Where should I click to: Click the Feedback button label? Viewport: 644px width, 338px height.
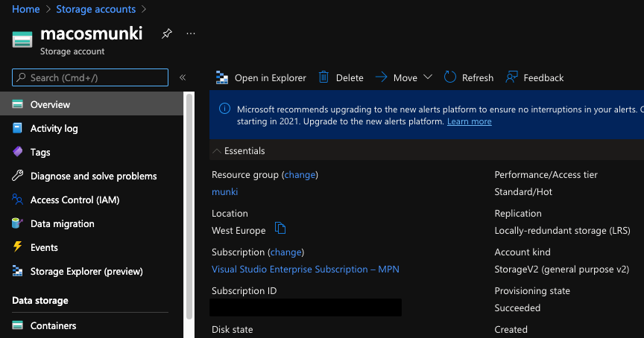pos(543,77)
